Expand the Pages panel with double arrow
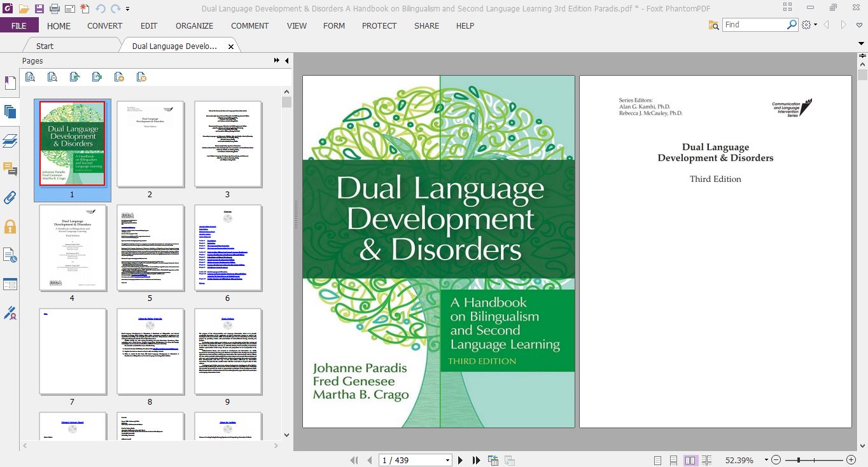Image resolution: width=868 pixels, height=467 pixels. [277, 60]
